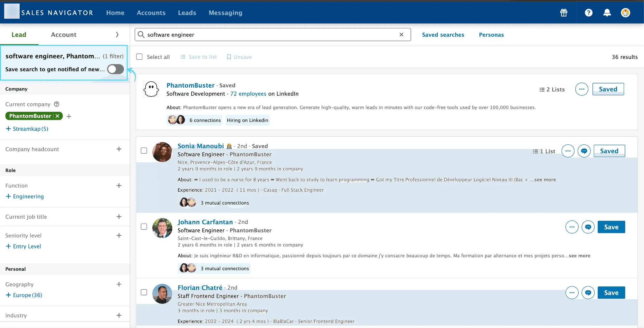Expand the Industry filter

pyautogui.click(x=119, y=315)
